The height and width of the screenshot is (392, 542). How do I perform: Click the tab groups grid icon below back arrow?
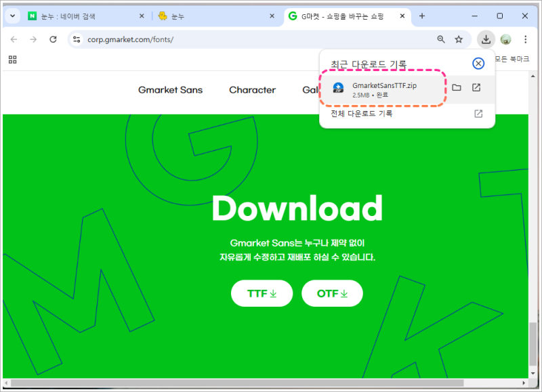(12, 60)
